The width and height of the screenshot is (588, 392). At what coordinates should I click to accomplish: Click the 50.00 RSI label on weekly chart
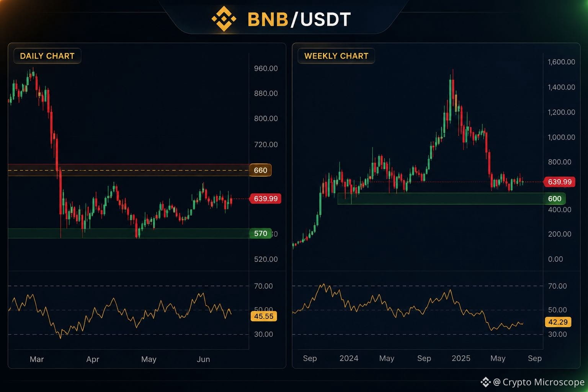click(x=557, y=310)
